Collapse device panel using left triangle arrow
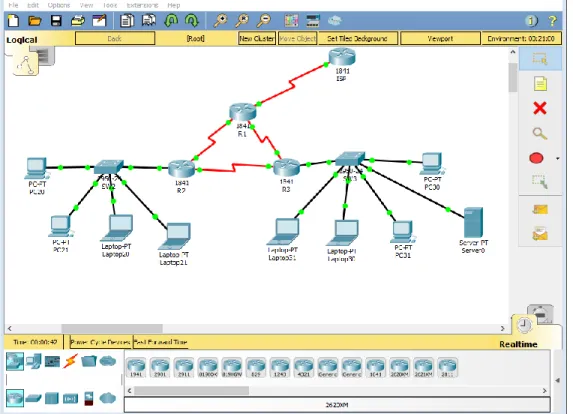The height and width of the screenshot is (414, 573). (x=557, y=380)
